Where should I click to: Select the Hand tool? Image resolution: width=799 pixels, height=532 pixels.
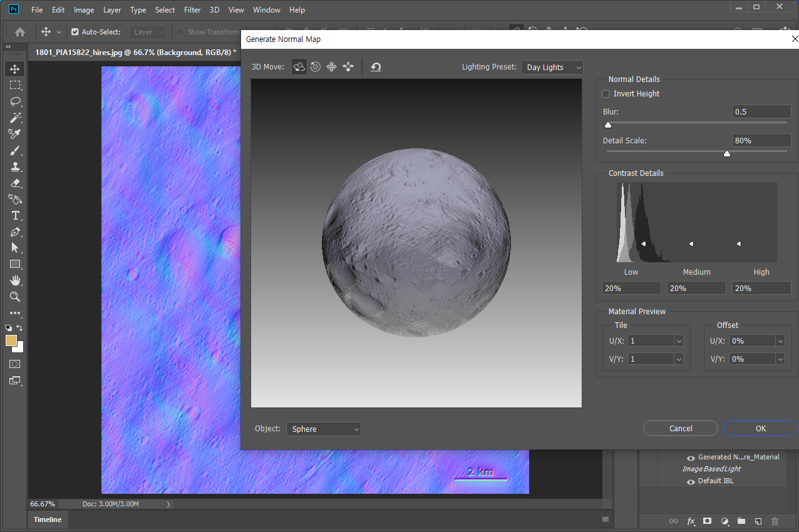click(x=15, y=280)
